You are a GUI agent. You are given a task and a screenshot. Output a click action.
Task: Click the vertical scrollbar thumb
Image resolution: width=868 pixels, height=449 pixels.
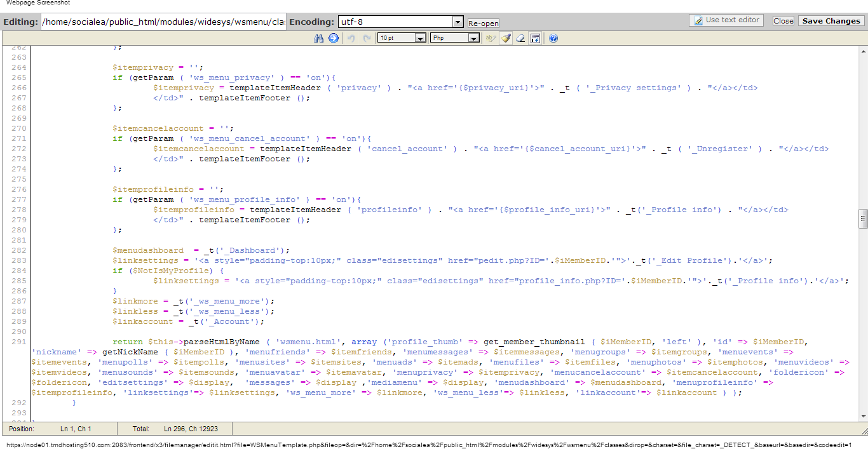point(863,218)
